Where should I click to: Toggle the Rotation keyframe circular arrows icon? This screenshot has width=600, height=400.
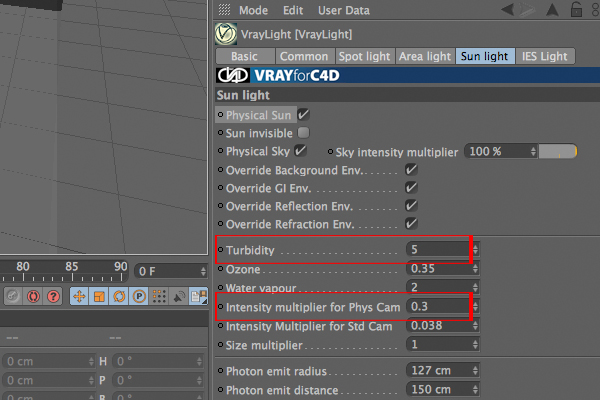119,297
